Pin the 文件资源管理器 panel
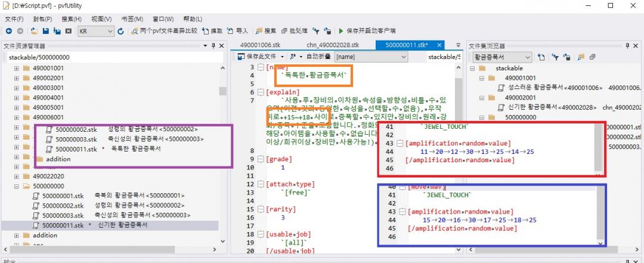 213,46
